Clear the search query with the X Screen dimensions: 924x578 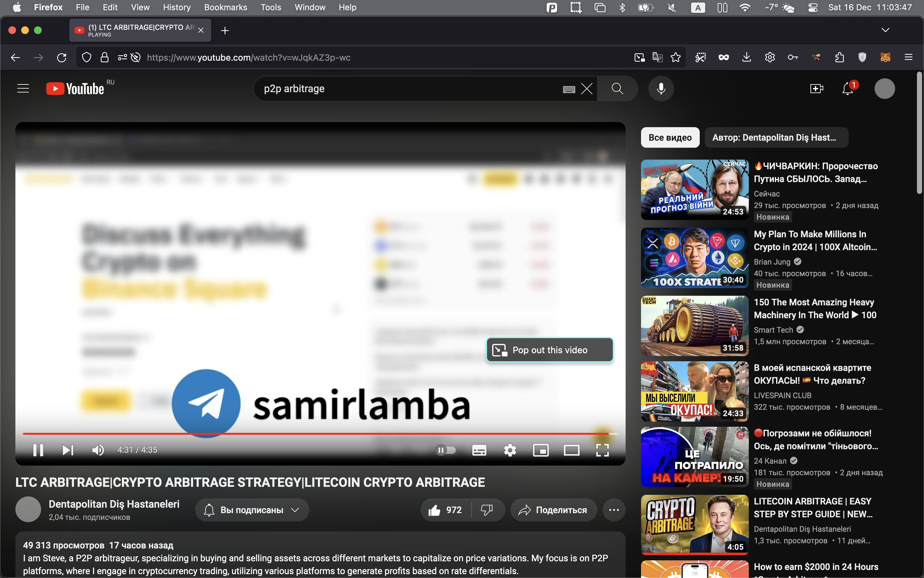(587, 89)
